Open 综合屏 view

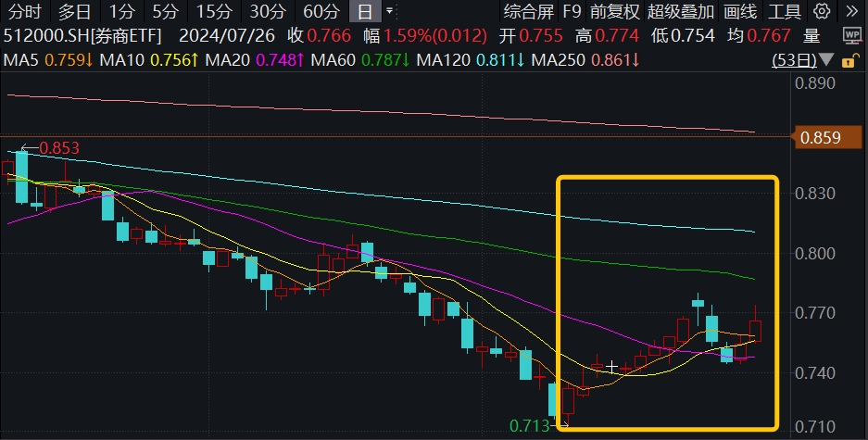click(529, 11)
